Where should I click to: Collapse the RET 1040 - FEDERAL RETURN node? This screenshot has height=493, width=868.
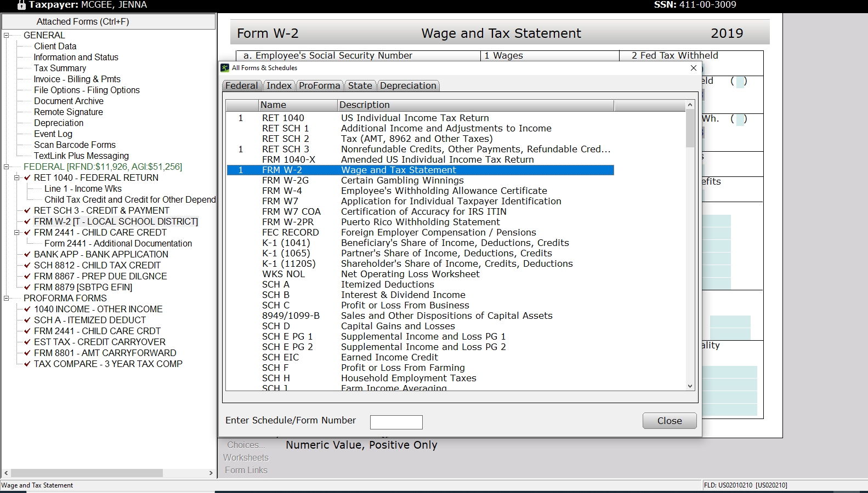17,178
